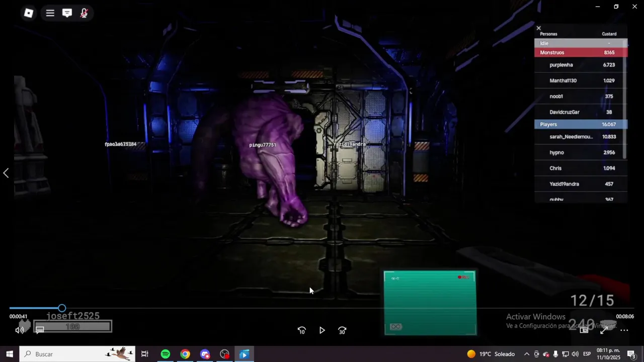Image resolution: width=644 pixels, height=362 pixels.
Task: Open network settings tray icon
Action: click(565, 354)
